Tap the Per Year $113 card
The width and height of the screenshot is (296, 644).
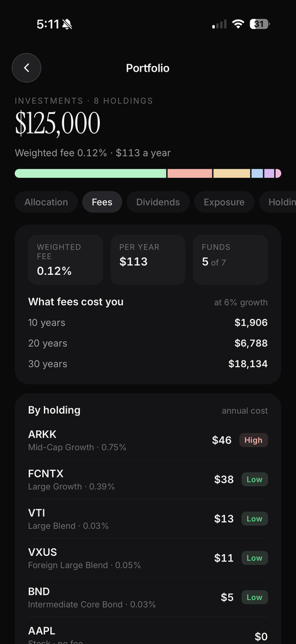(x=148, y=260)
